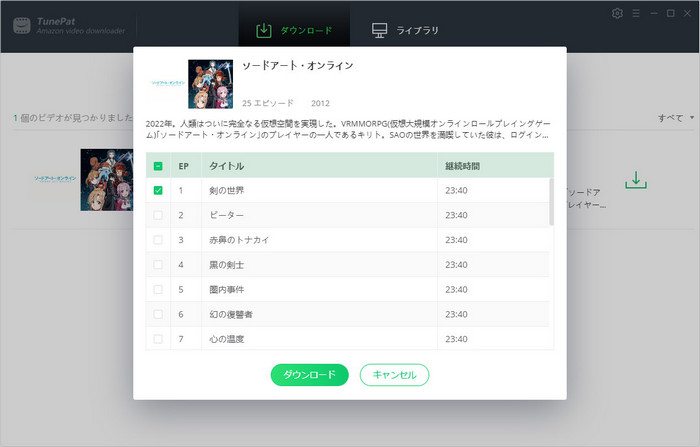Click the title 黒の剣士
The height and width of the screenshot is (447, 700).
pos(227,265)
